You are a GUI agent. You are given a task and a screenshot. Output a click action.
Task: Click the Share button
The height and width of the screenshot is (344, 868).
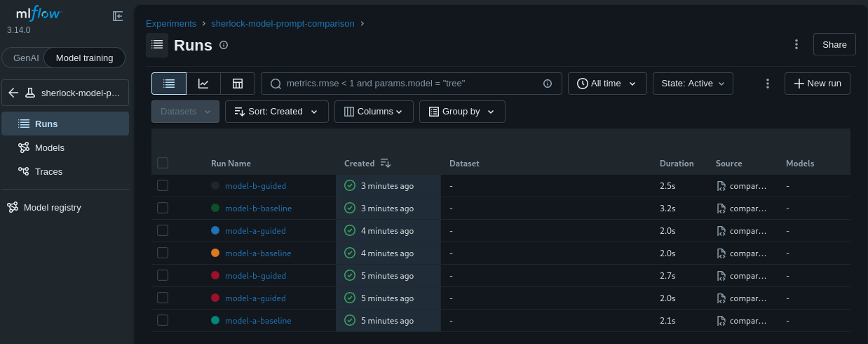pyautogui.click(x=834, y=44)
